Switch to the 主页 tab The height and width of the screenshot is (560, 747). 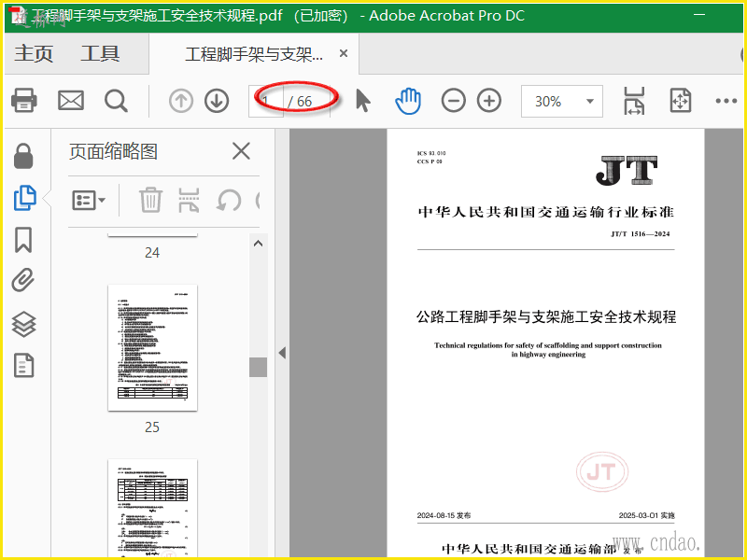pyautogui.click(x=34, y=53)
